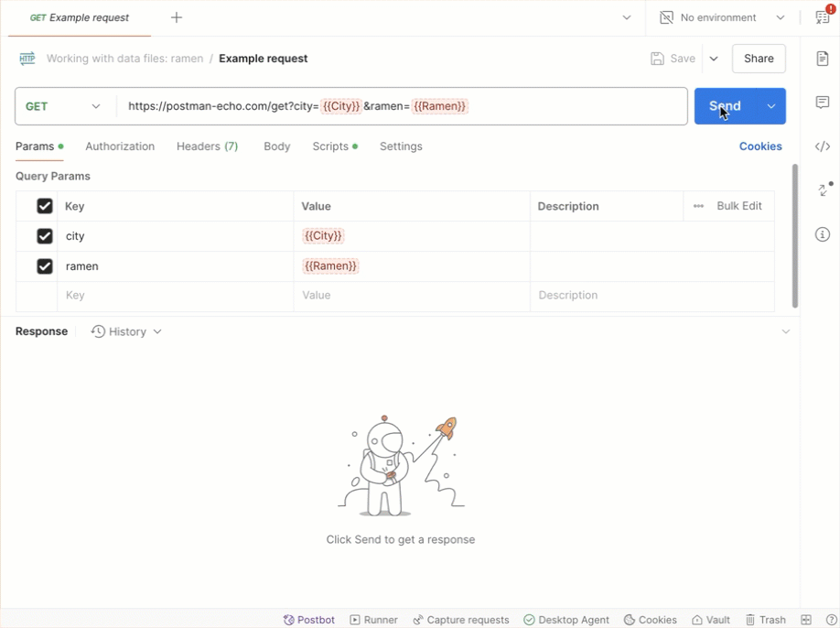The width and height of the screenshot is (840, 628).
Task: Click the Send button
Action: [724, 105]
